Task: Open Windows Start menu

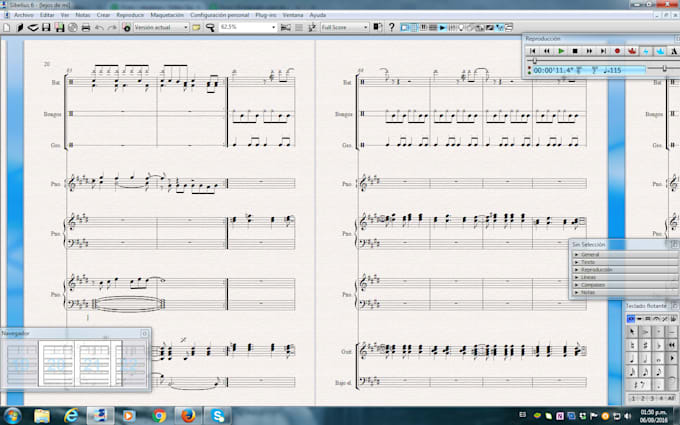Action: [12, 416]
